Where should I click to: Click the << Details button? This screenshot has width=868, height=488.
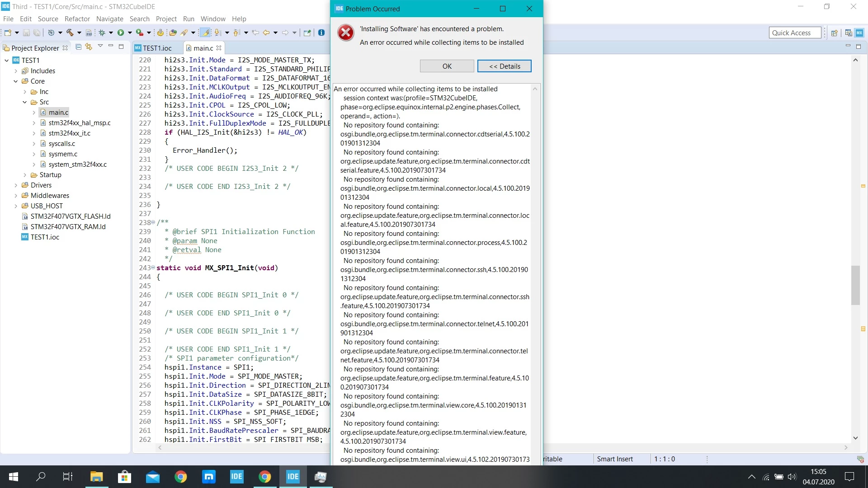click(x=504, y=66)
